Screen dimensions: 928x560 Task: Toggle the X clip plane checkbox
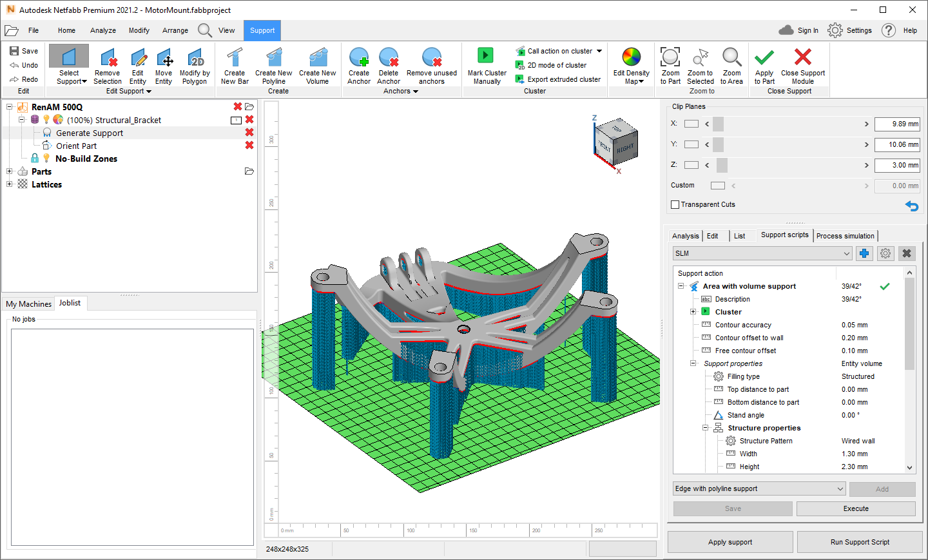[691, 124]
